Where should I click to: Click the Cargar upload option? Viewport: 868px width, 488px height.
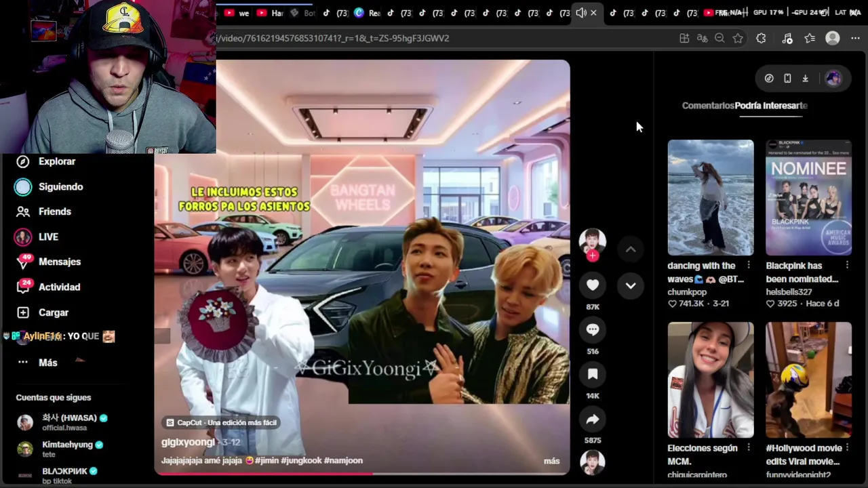42,312
